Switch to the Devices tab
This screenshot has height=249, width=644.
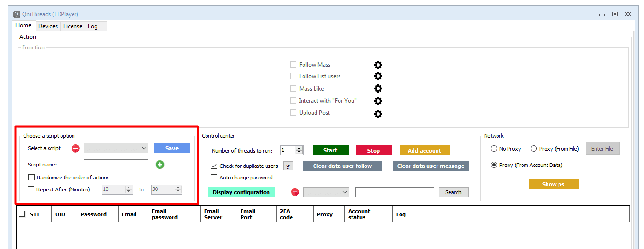click(x=48, y=26)
